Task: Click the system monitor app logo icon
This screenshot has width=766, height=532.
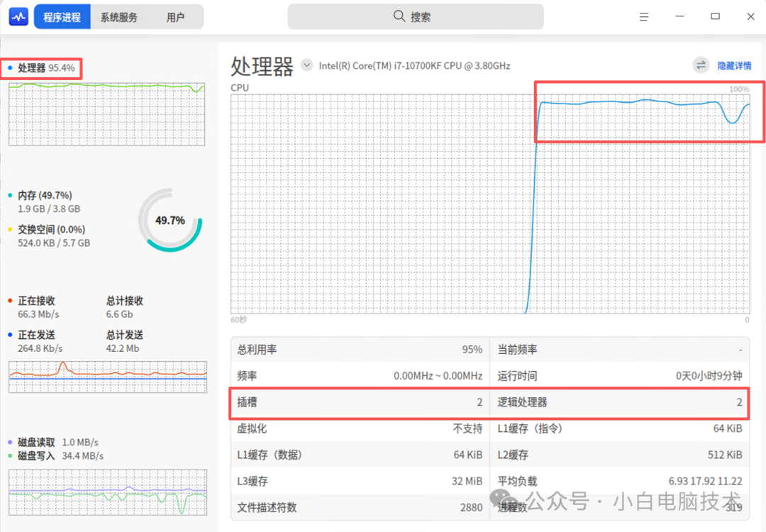Action: coord(18,16)
